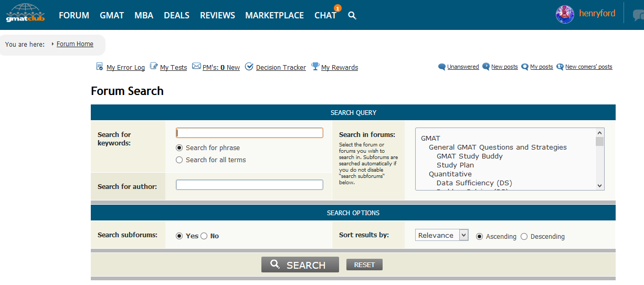Click the henryford profile avatar
Screen dimensions: 644x285
(565, 14)
